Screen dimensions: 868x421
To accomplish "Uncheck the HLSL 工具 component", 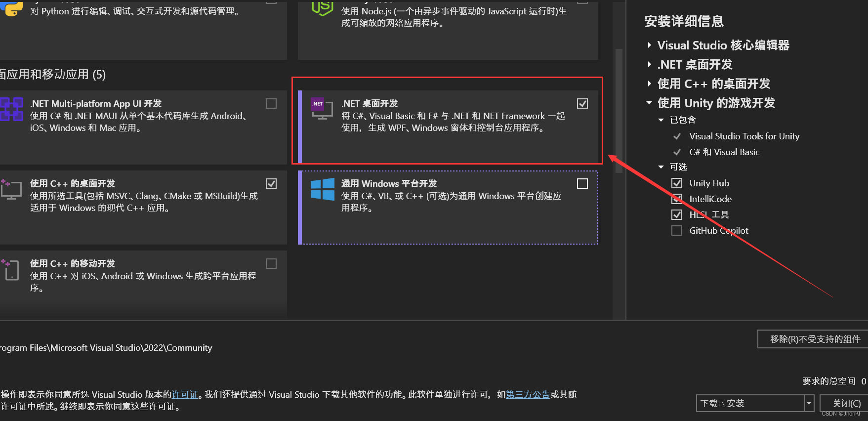I will coord(677,214).
